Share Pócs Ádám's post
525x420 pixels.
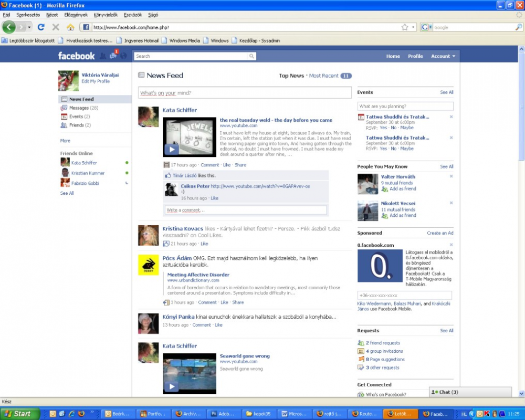point(238,302)
